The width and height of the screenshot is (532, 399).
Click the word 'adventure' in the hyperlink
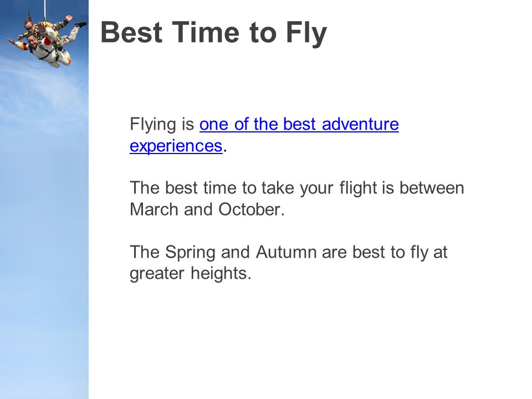(360, 124)
